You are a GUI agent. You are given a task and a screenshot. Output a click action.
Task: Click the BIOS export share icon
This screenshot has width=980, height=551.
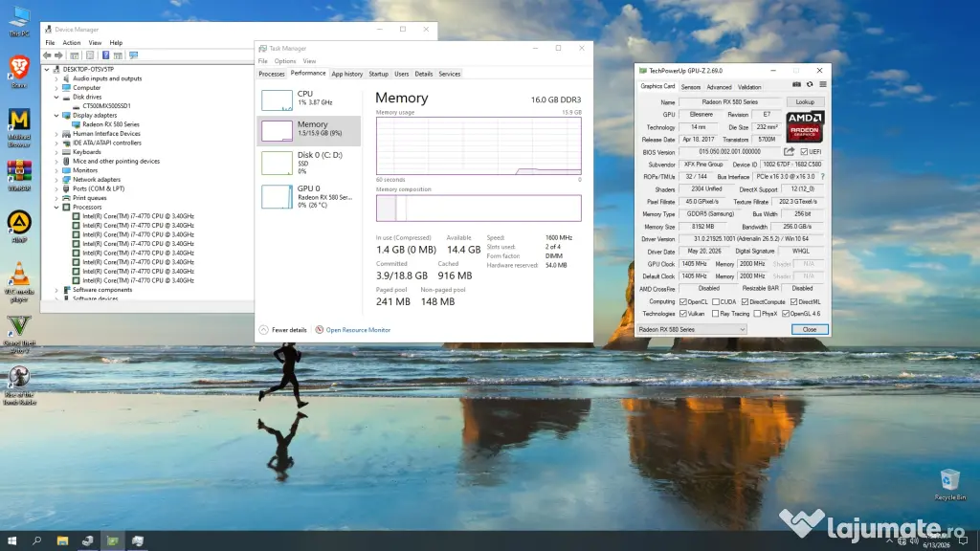(790, 152)
